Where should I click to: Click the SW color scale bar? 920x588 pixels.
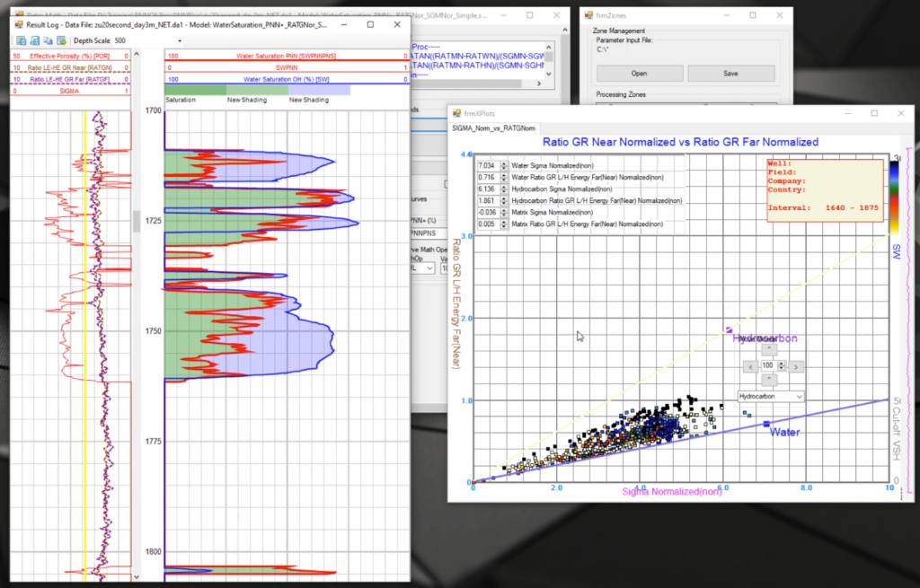click(894, 197)
